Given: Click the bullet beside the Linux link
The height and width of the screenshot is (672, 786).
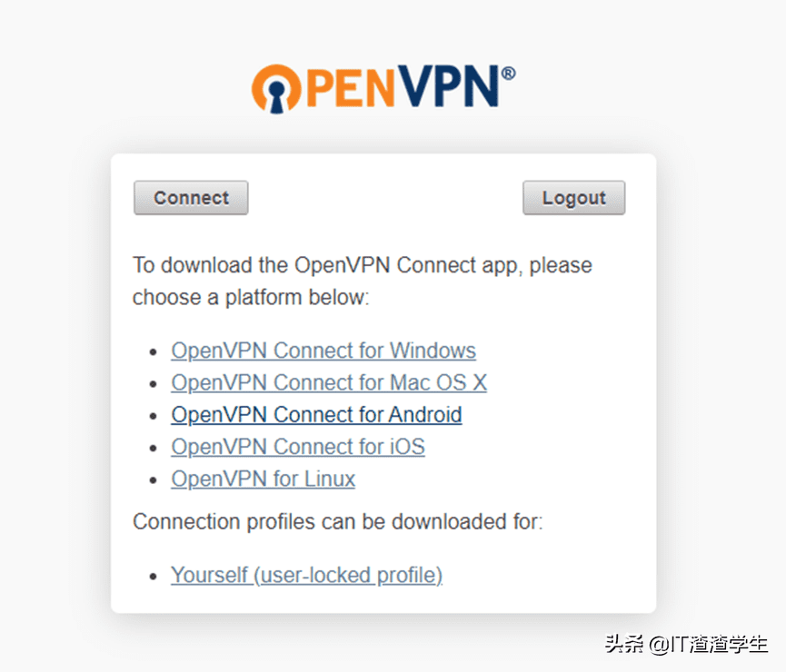Looking at the screenshot, I should pyautogui.click(x=154, y=480).
